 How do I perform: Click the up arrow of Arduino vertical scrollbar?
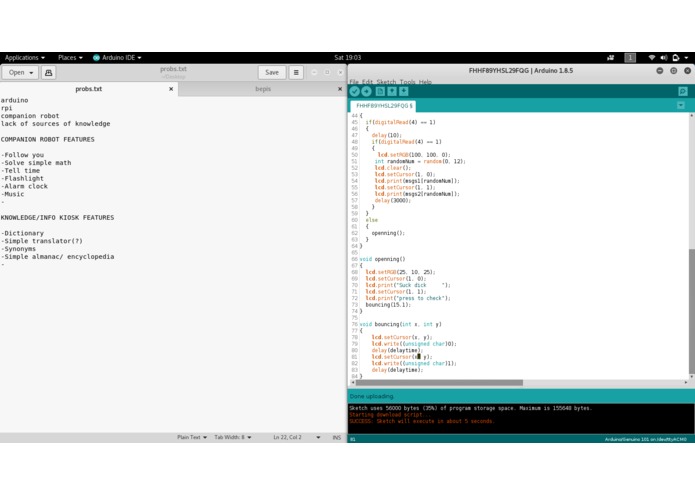[x=691, y=115]
